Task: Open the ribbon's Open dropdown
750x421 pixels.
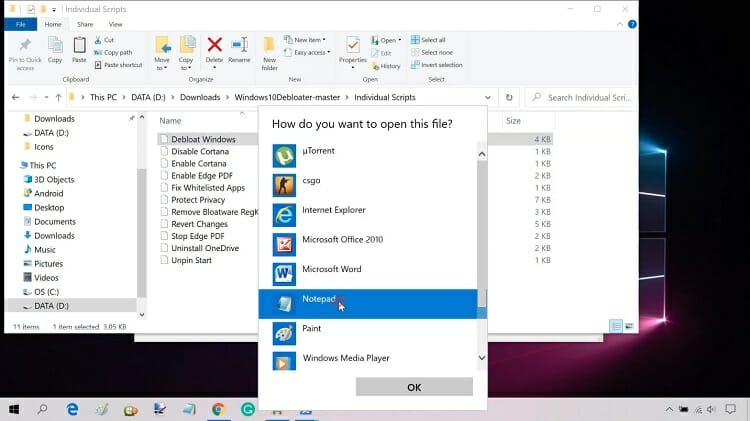Action: (x=386, y=40)
